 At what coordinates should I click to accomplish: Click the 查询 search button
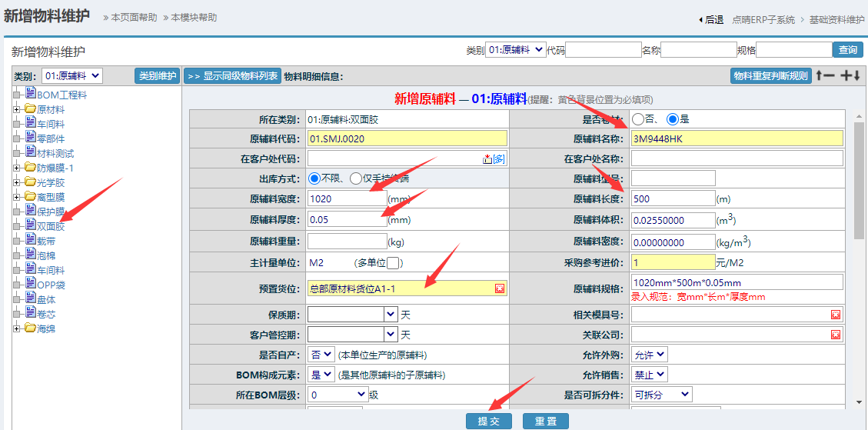(x=847, y=50)
